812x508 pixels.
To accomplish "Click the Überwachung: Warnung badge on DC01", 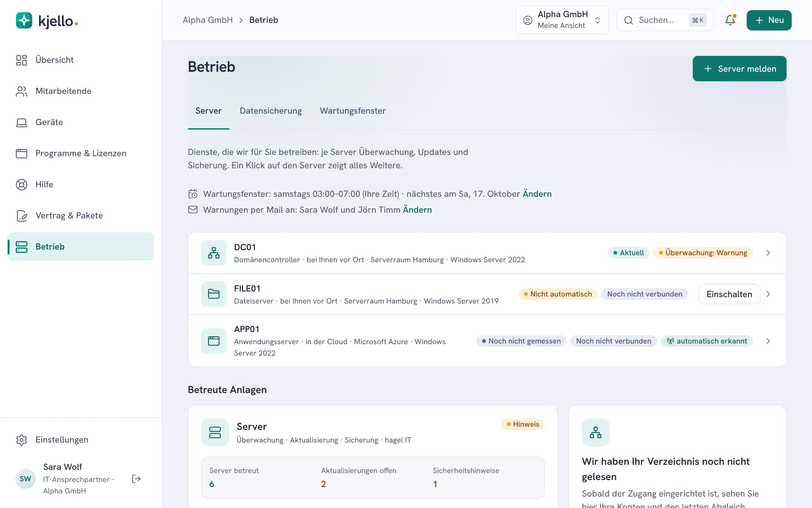I will [x=703, y=253].
